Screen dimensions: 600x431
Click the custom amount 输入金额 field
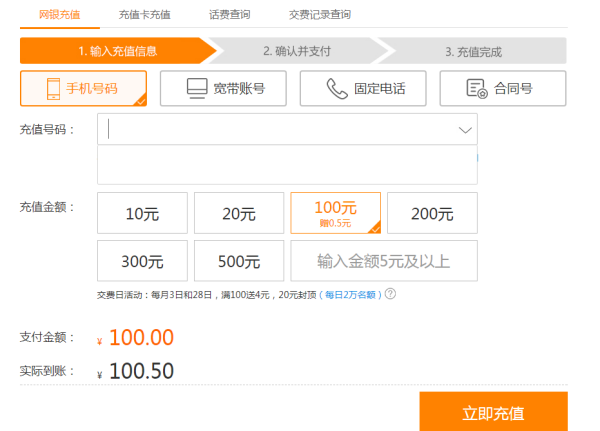(x=384, y=261)
